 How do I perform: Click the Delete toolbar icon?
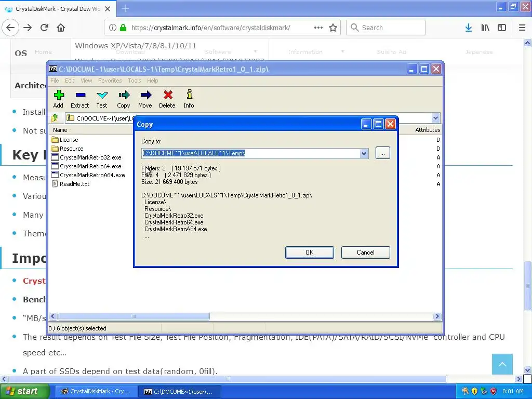point(167,99)
